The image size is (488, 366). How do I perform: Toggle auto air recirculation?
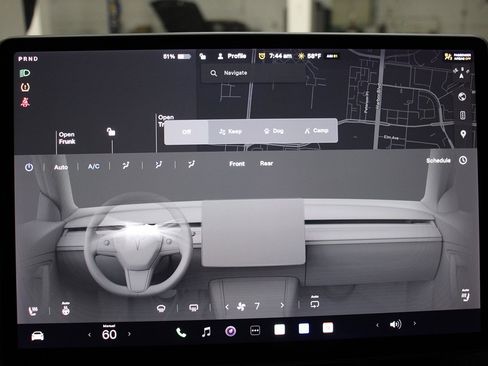(315, 302)
